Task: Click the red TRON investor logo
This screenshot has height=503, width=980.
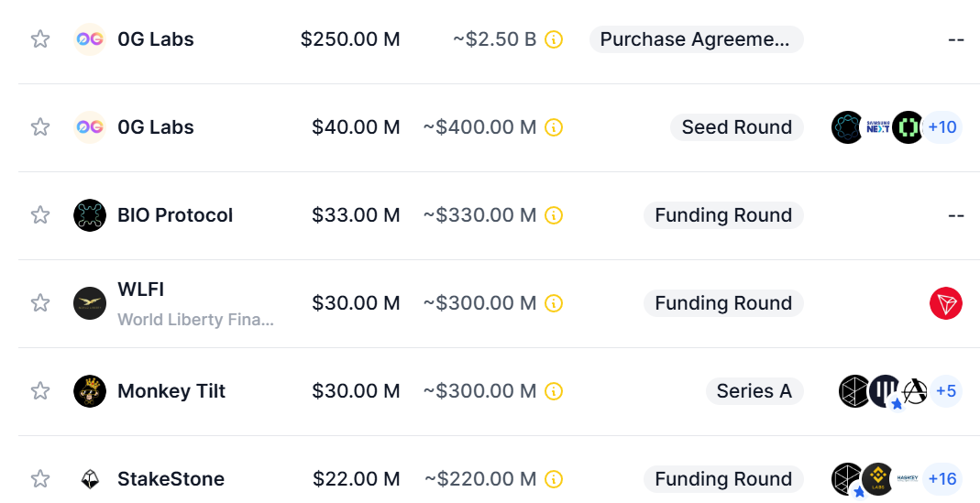Action: click(946, 303)
